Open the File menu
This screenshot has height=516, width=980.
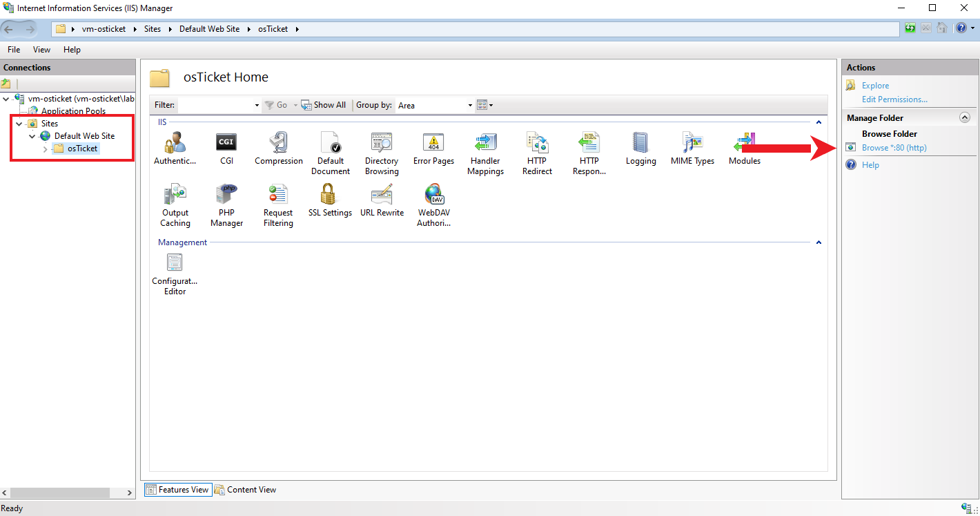point(14,50)
